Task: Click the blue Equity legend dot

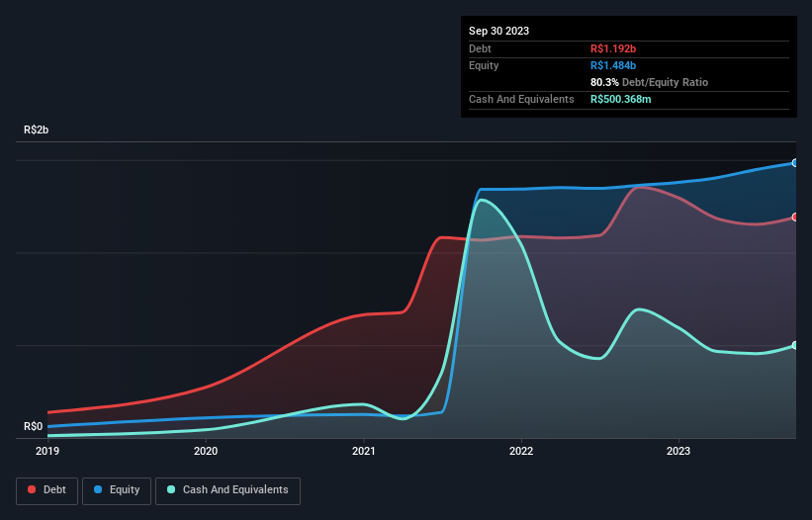Action: (98, 489)
